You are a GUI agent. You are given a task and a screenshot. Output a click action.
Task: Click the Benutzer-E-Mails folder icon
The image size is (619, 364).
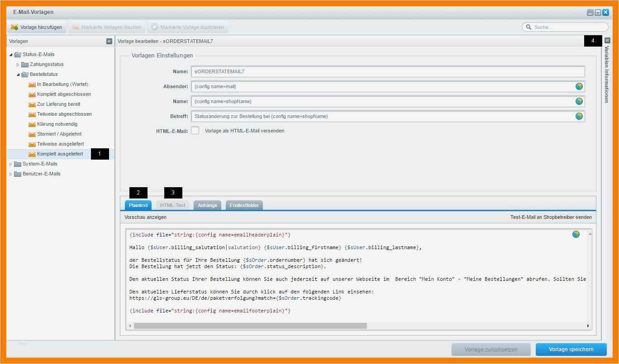[18, 174]
